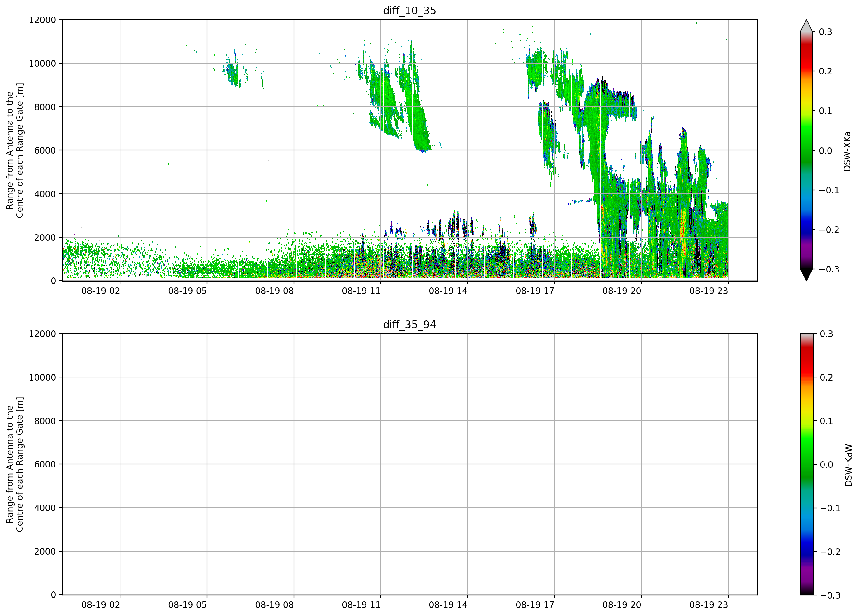This screenshot has width=859, height=616.
Task: Click the 0.0 tick on DSW-KaW colorbar
Action: click(826, 464)
